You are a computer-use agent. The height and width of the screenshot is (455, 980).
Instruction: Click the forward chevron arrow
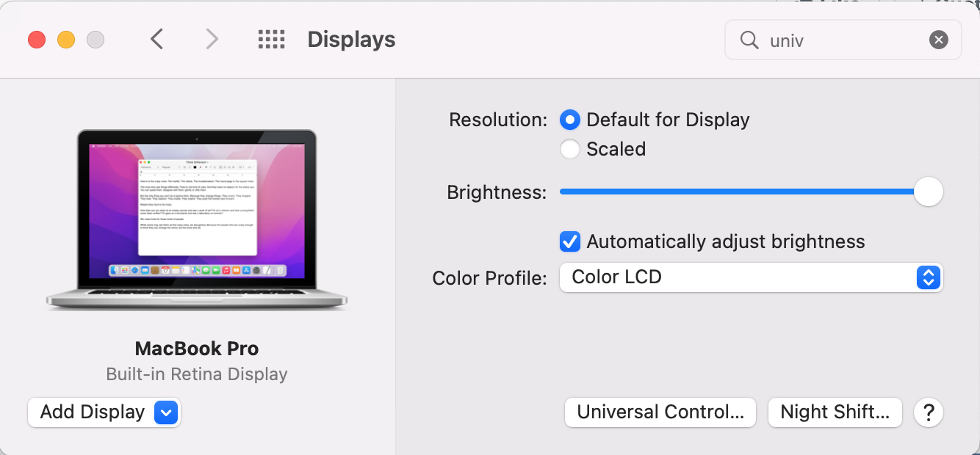point(212,39)
